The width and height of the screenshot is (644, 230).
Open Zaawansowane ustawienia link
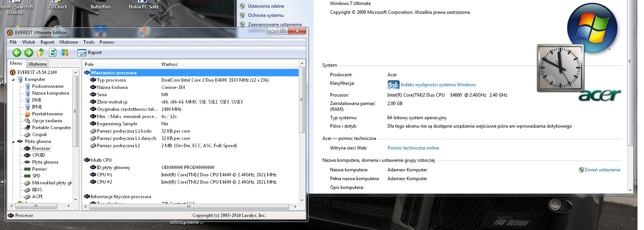[x=274, y=25]
